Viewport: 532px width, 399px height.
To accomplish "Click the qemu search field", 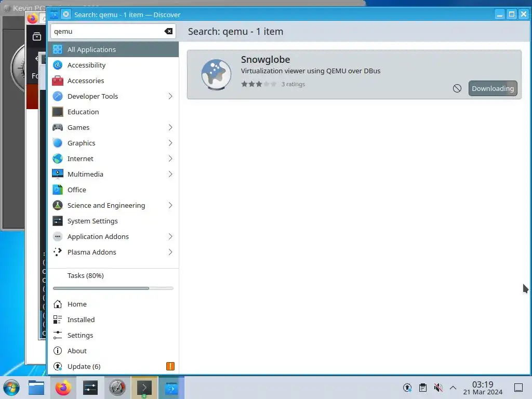I will [113, 31].
